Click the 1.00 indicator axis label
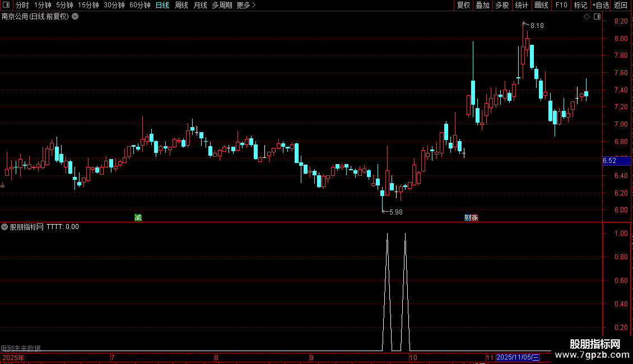The width and height of the screenshot is (633, 364). click(621, 234)
